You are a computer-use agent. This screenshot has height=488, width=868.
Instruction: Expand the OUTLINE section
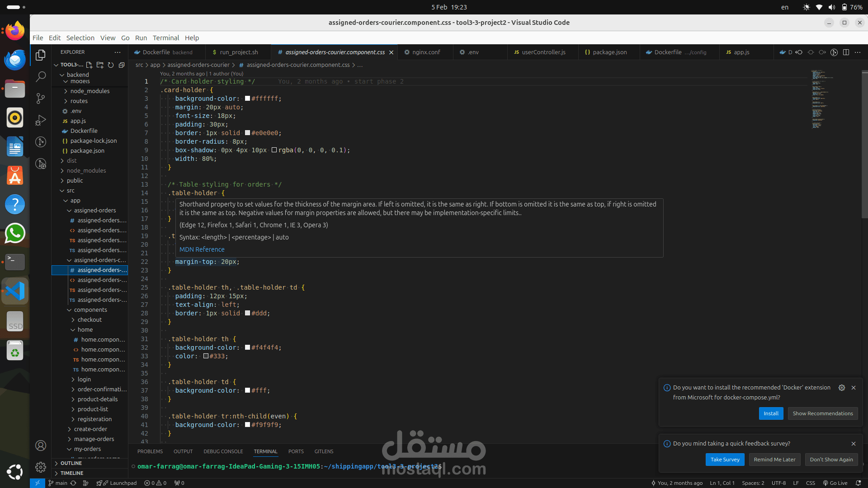coord(71,463)
